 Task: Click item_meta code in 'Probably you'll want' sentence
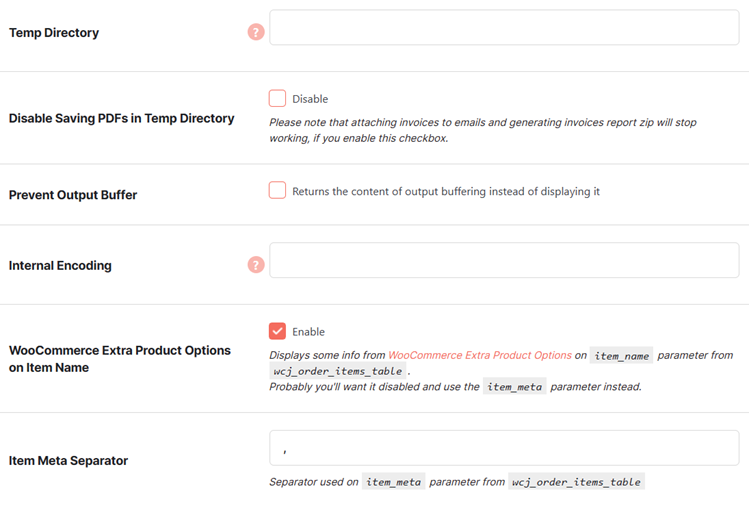point(514,387)
